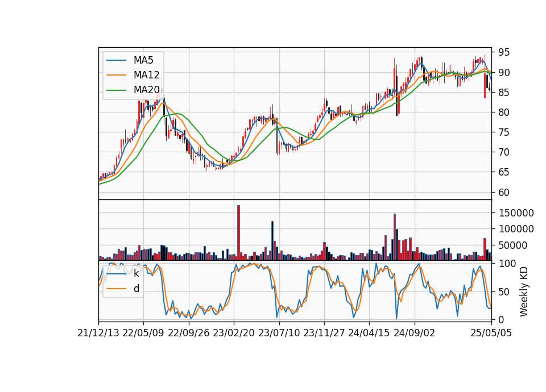Screen dimensions: 546x392
Task: Click the 23/07/10 date tick label
Action: click(279, 333)
